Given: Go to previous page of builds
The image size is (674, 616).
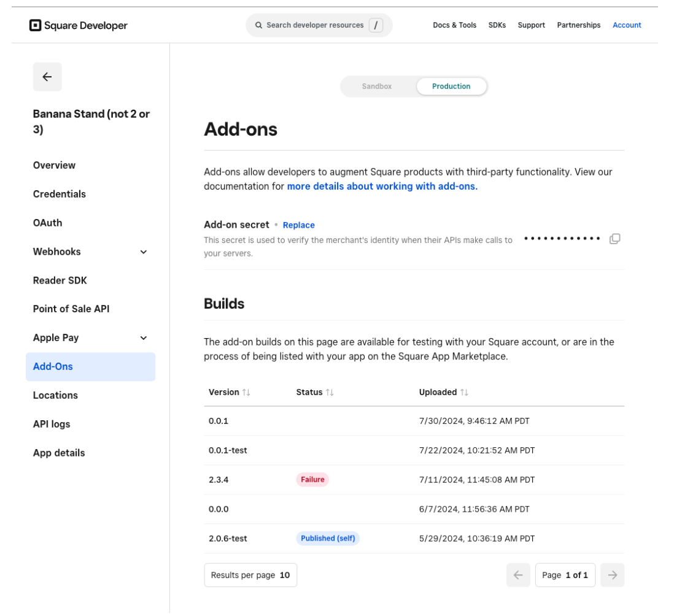Looking at the screenshot, I should coord(519,575).
